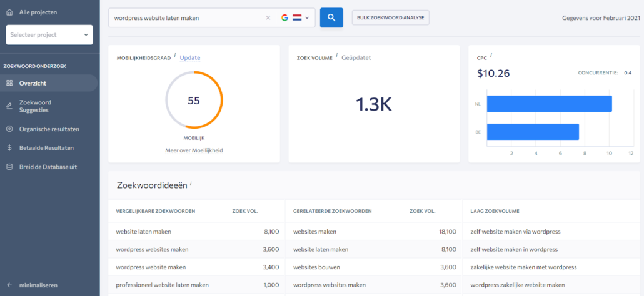Open Organische resultaten in sidebar

pyautogui.click(x=49, y=129)
